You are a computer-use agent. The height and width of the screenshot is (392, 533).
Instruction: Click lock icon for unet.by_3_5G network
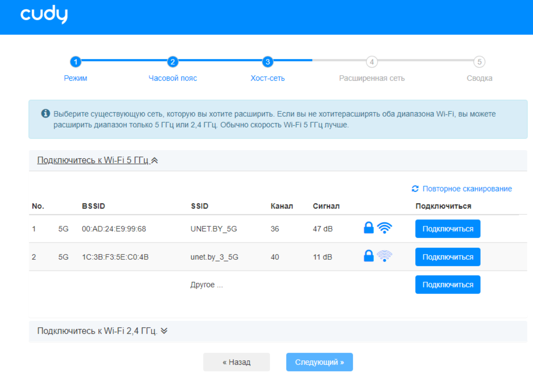point(368,256)
